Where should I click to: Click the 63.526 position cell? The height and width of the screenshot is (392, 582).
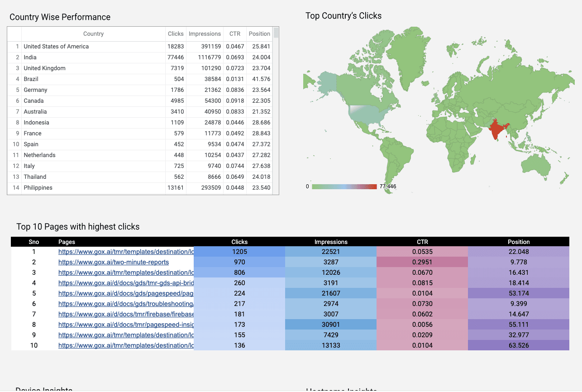click(519, 345)
